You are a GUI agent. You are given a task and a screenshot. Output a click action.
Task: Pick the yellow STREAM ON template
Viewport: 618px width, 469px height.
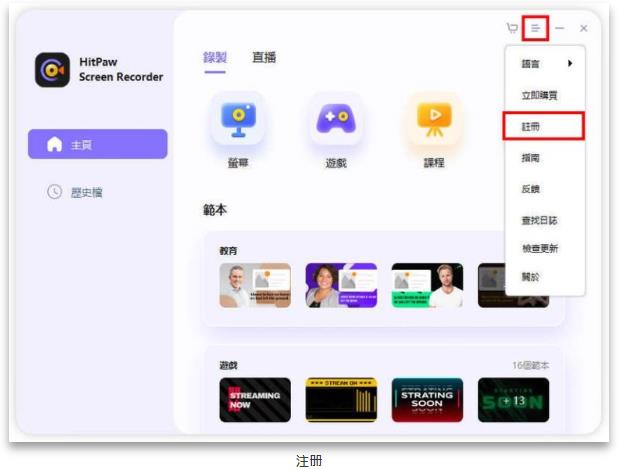(x=341, y=400)
